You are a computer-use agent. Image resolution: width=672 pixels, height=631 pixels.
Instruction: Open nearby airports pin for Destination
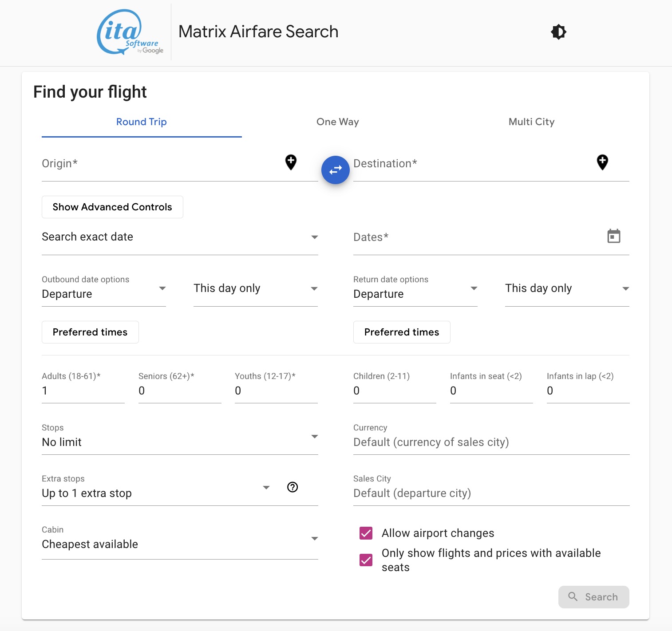[x=602, y=162]
